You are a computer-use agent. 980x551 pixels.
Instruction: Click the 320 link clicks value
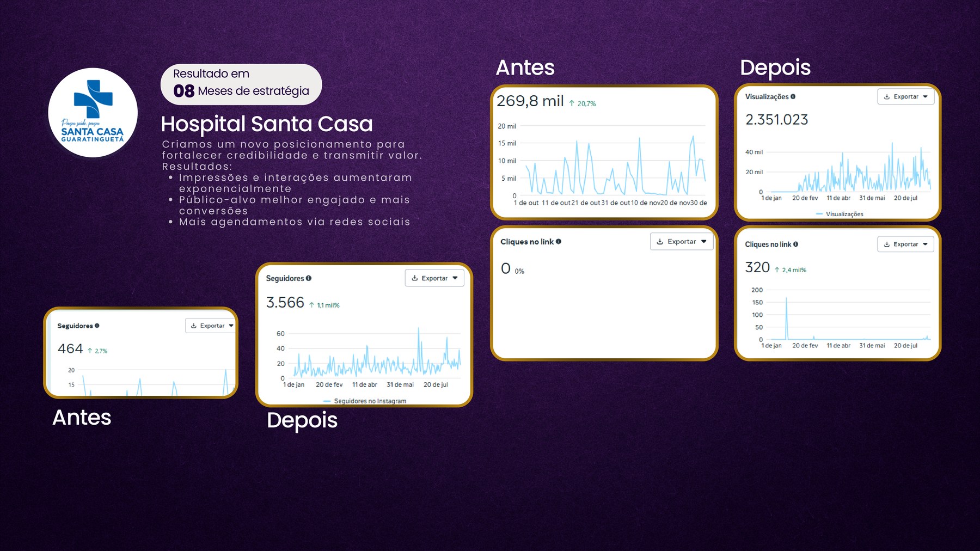click(x=757, y=267)
